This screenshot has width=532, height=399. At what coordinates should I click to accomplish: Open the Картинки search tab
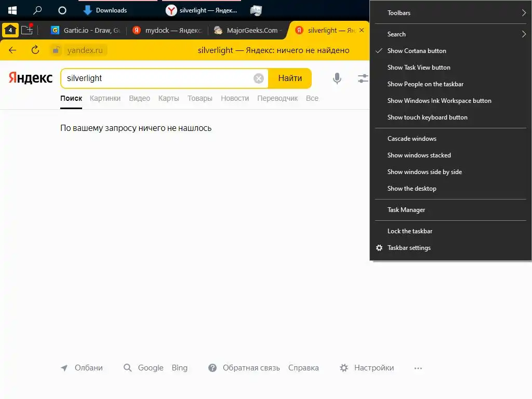point(105,98)
